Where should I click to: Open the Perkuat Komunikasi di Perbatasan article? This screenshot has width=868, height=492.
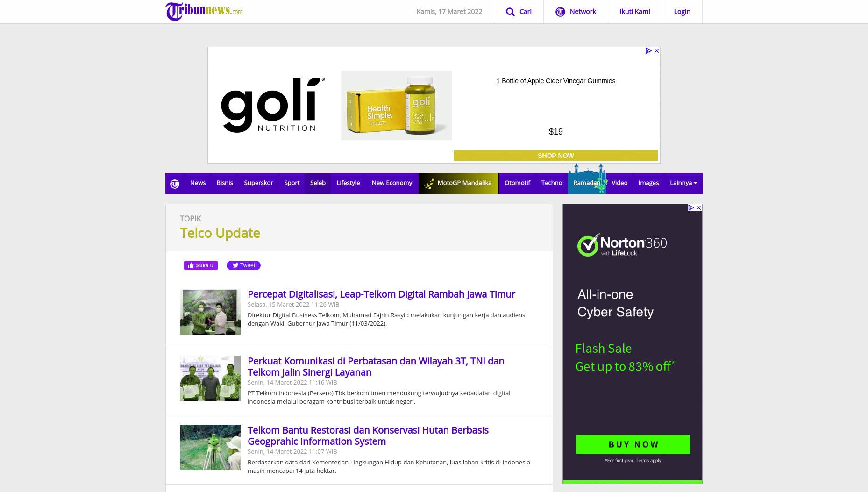point(376,366)
